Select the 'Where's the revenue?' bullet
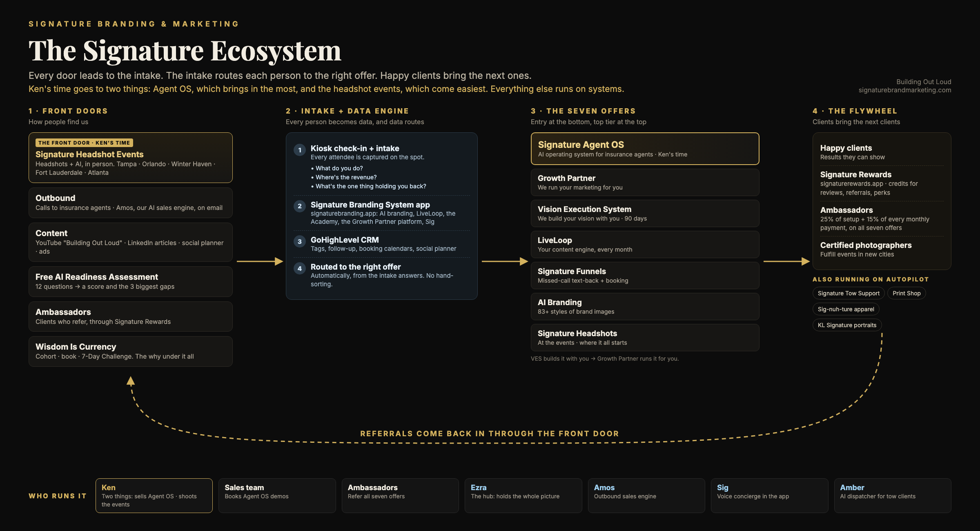 [x=344, y=177]
